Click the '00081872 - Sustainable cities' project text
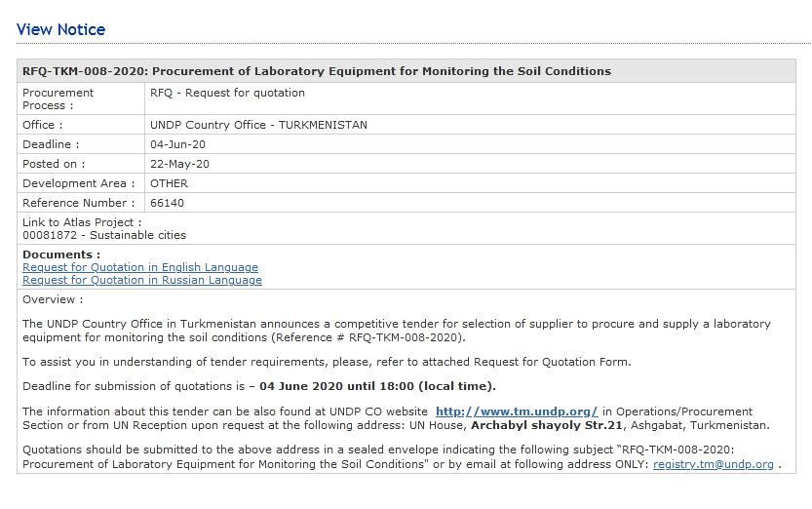 103,235
